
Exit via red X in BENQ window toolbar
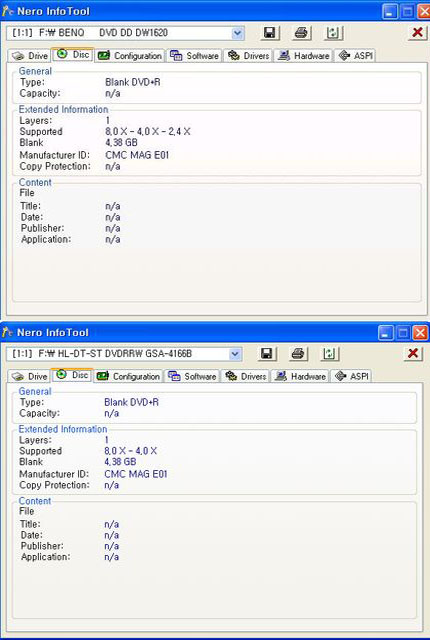pyautogui.click(x=417, y=33)
